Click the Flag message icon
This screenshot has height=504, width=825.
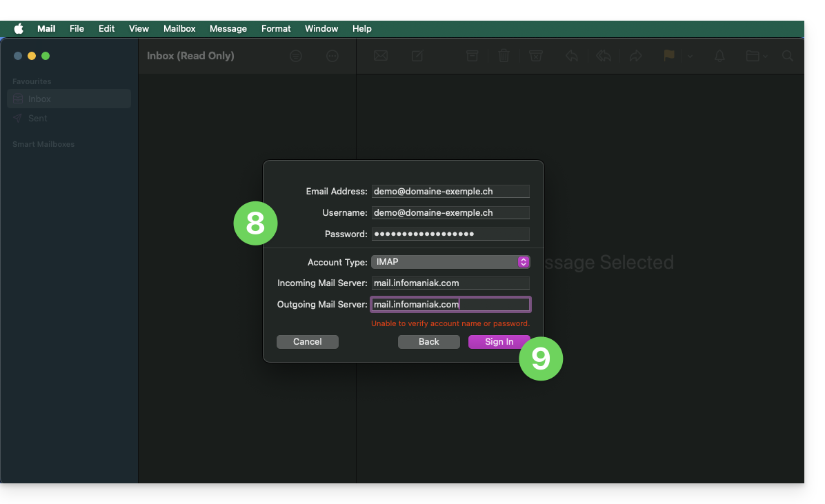tap(668, 56)
